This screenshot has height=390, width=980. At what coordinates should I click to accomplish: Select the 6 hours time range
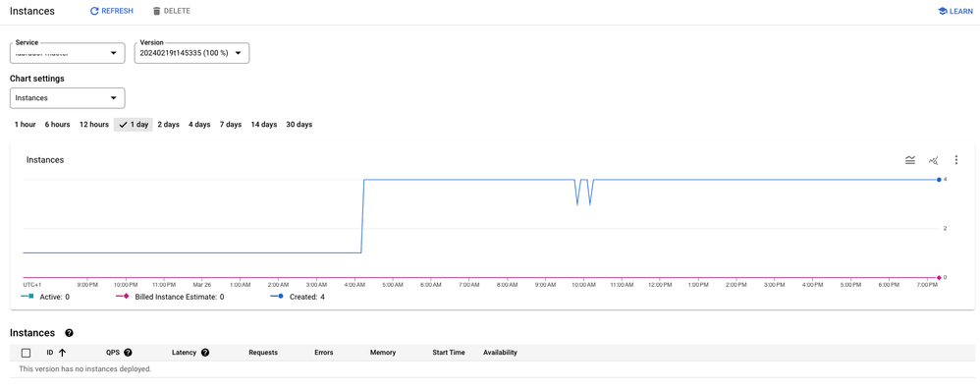pos(57,125)
